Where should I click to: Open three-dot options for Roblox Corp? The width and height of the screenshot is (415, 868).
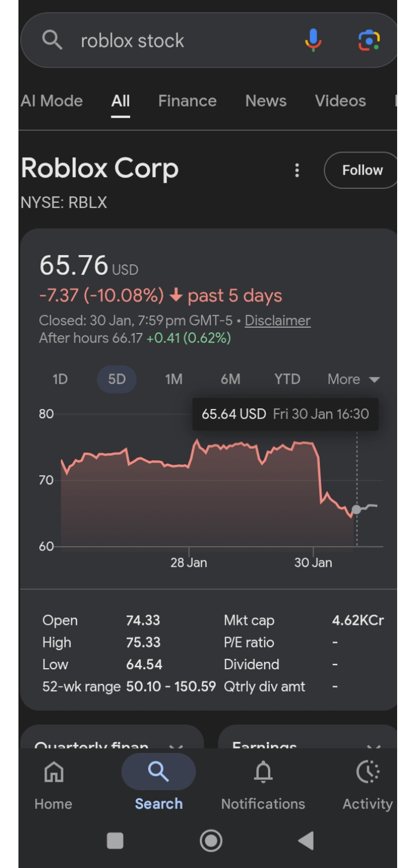tap(297, 170)
